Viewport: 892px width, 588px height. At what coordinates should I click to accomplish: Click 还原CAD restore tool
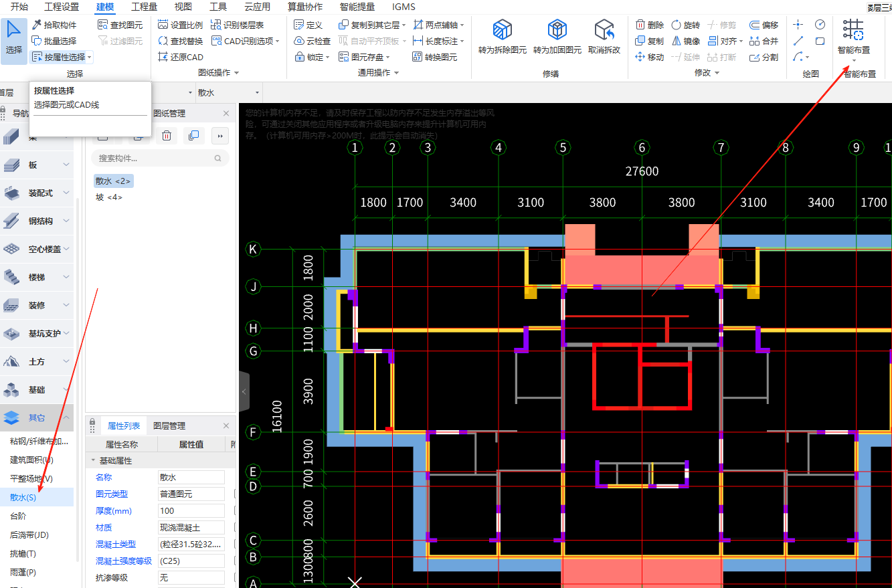(x=180, y=57)
